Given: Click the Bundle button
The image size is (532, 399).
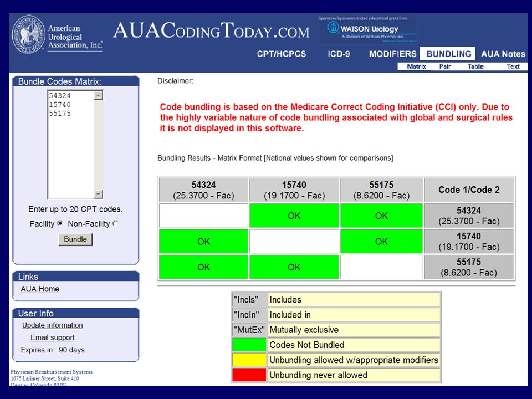Looking at the screenshot, I should 75,239.
